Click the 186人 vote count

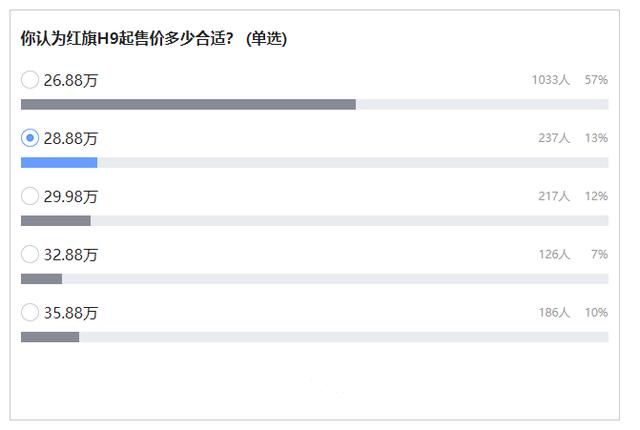[x=553, y=312]
